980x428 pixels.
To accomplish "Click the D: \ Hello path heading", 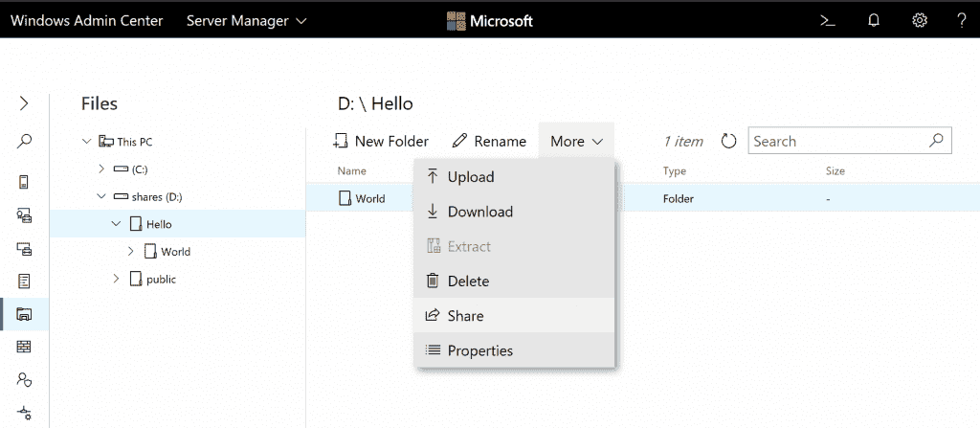I will (x=375, y=103).
